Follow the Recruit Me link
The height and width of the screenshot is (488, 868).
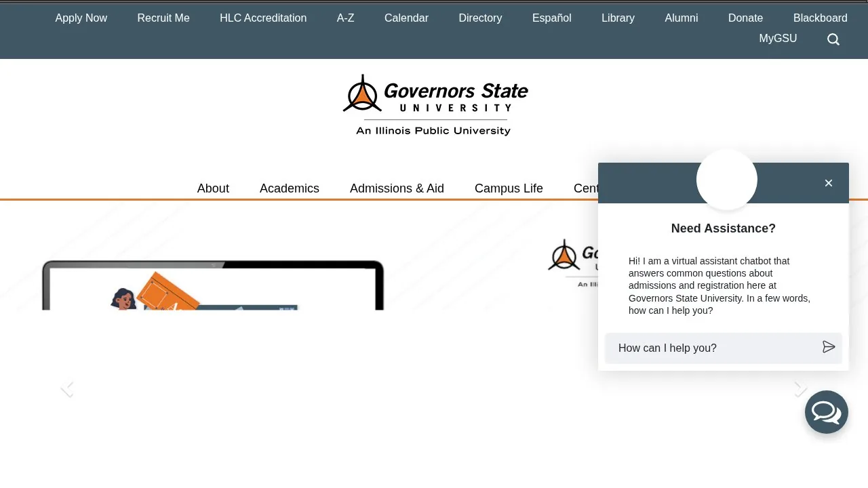(163, 18)
